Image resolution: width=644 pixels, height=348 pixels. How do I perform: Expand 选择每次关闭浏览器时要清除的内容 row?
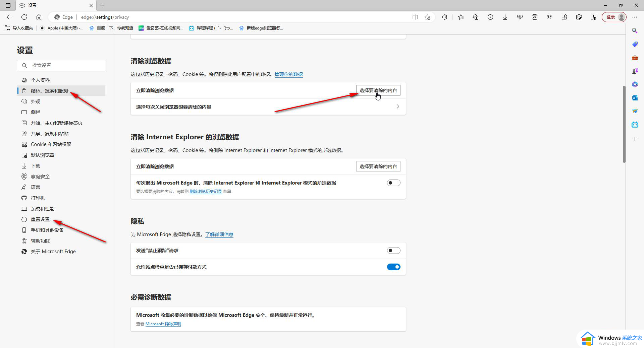point(268,107)
